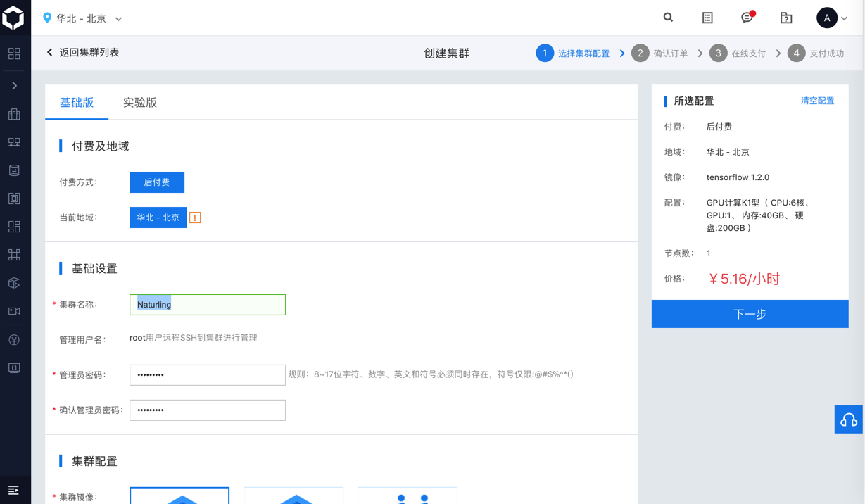This screenshot has width=865, height=504.
Task: Expand the sidebar with the chevron arrow
Action: coord(14,86)
